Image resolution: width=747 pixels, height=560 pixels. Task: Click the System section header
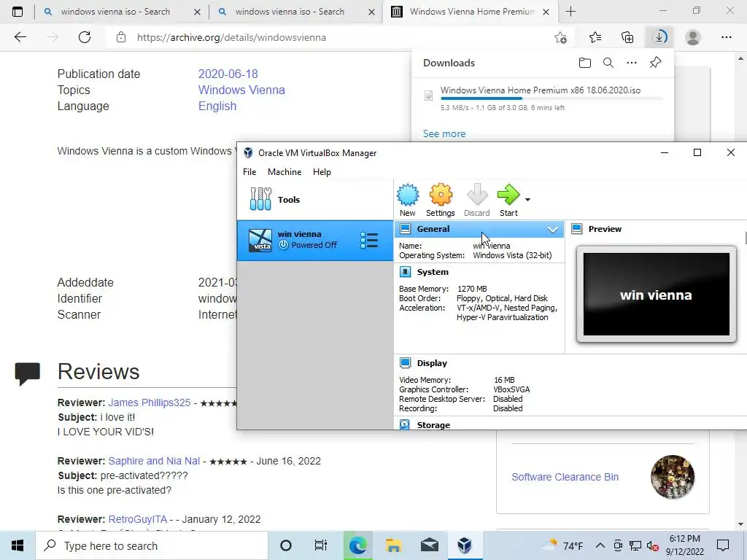pos(432,272)
